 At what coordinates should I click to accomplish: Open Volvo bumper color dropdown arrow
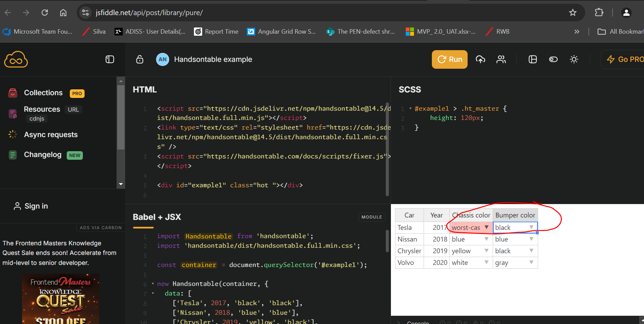coord(531,262)
